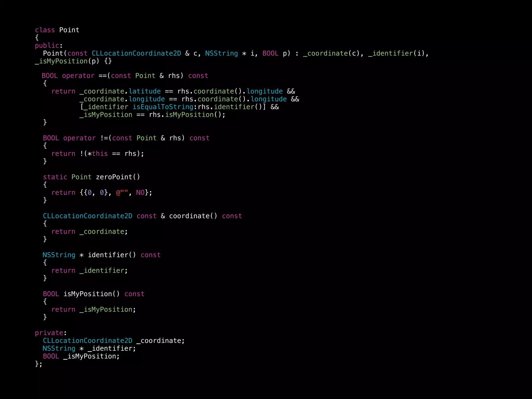Viewport: 532px width, 399px height.
Task: Click '_isMyPosition == rhs.isMyPosition();' line
Action: tap(152, 115)
